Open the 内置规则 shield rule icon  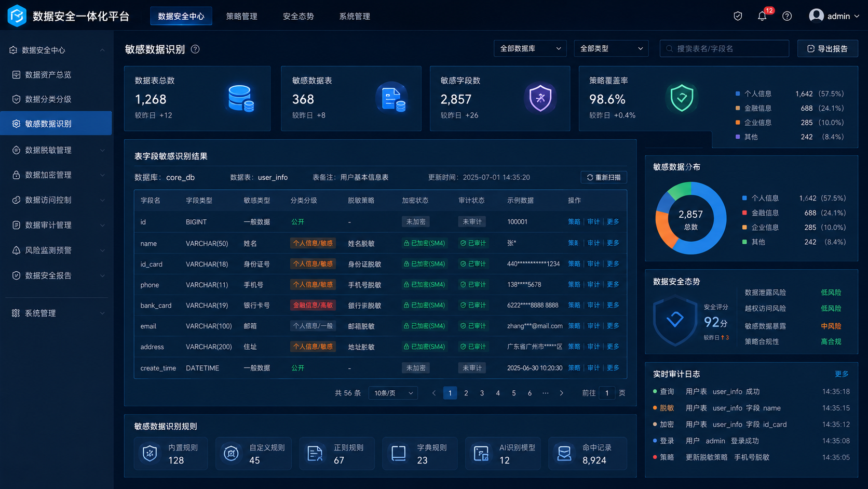click(x=150, y=453)
